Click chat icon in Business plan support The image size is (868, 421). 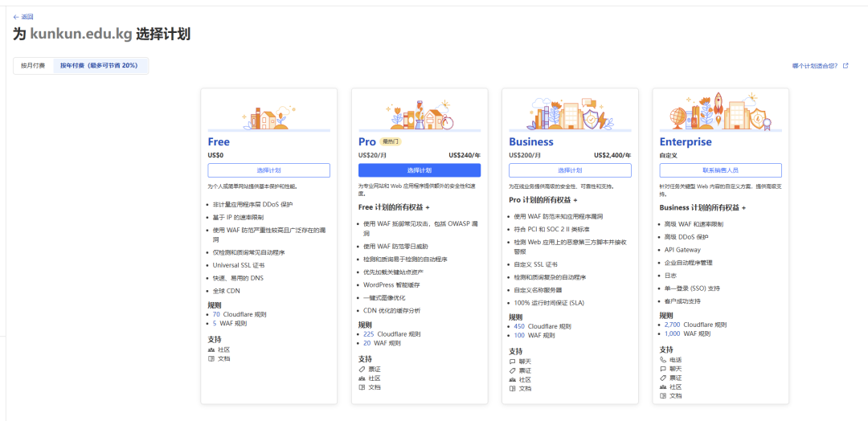513,362
